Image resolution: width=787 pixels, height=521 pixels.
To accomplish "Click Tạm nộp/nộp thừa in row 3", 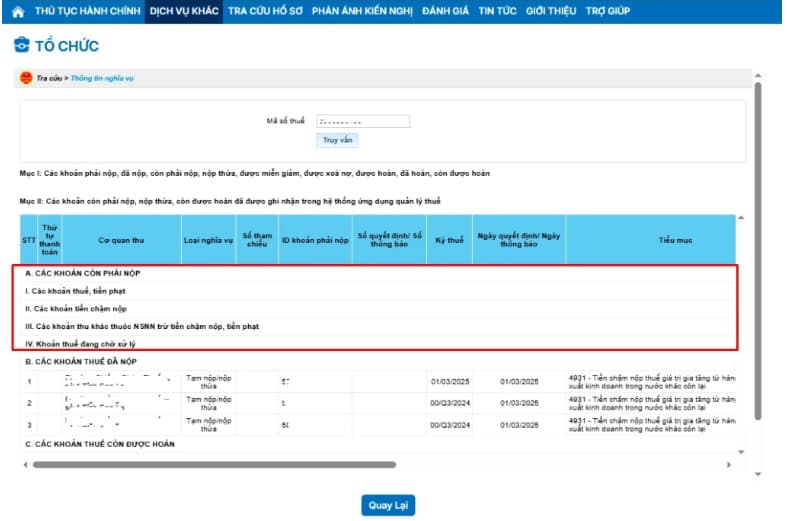I will (208, 425).
